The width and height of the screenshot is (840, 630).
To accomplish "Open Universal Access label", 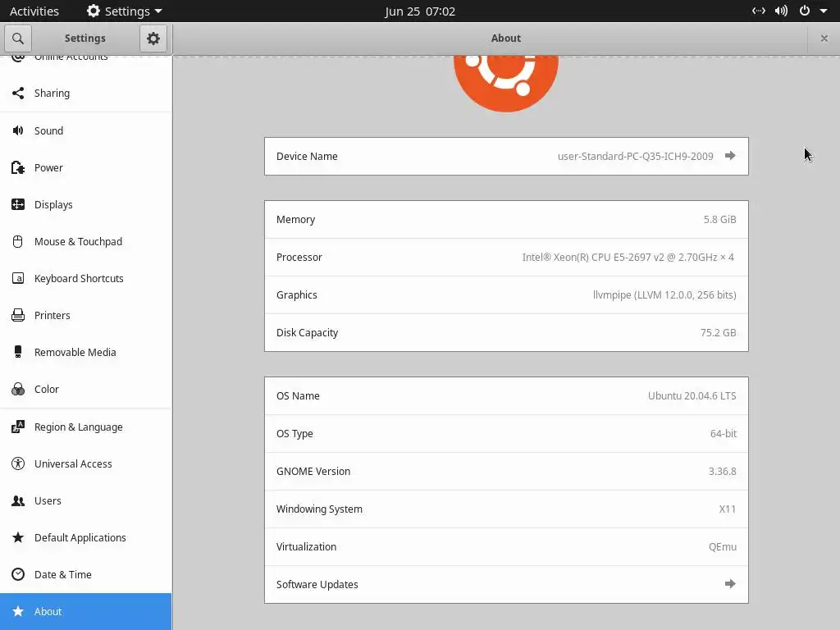I will (73, 464).
